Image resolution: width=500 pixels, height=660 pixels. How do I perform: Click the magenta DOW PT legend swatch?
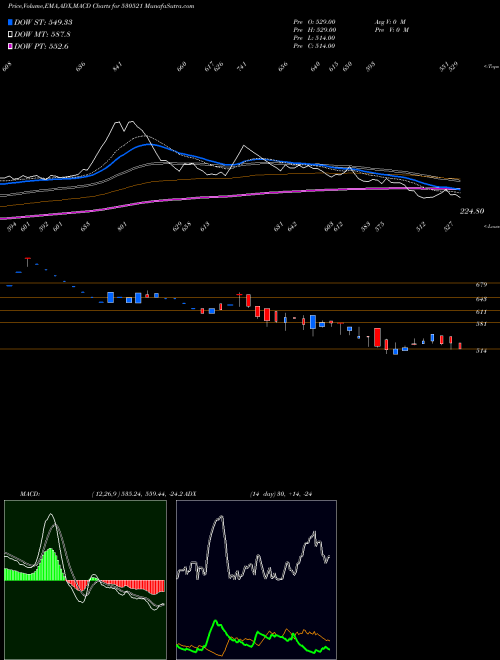point(10,46)
